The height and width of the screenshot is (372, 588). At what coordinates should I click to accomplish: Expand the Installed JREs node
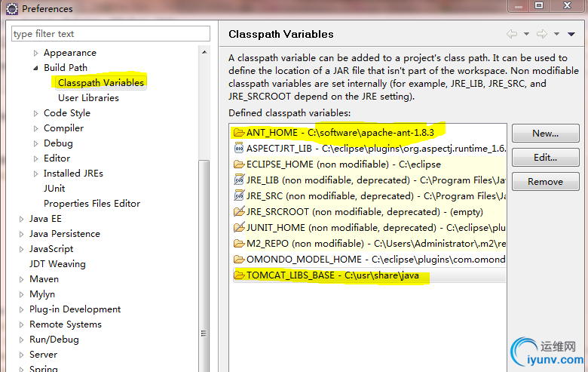click(x=35, y=174)
